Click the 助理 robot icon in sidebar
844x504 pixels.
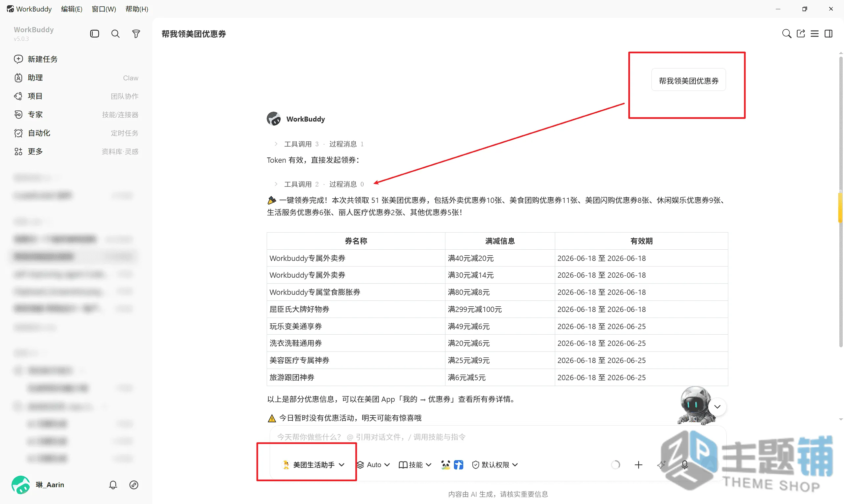[x=18, y=78]
